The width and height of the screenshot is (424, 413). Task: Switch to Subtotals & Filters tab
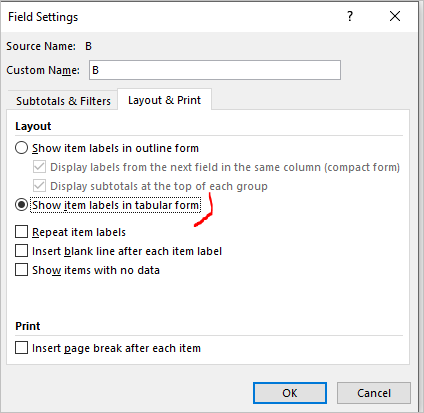coord(63,101)
